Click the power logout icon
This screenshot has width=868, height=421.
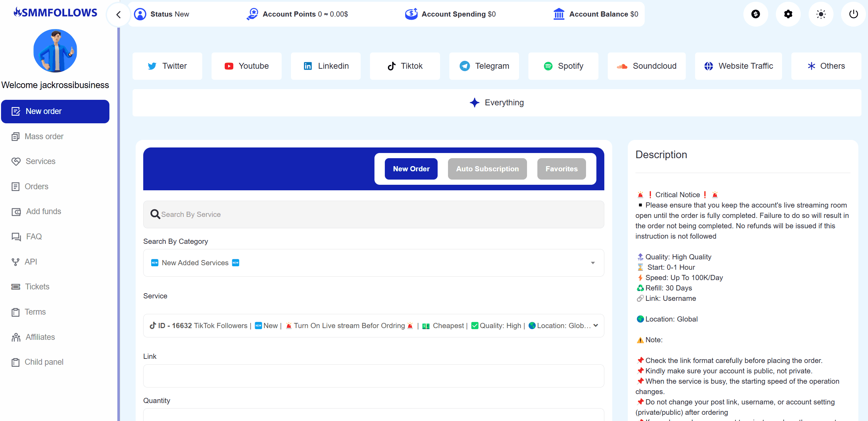853,14
